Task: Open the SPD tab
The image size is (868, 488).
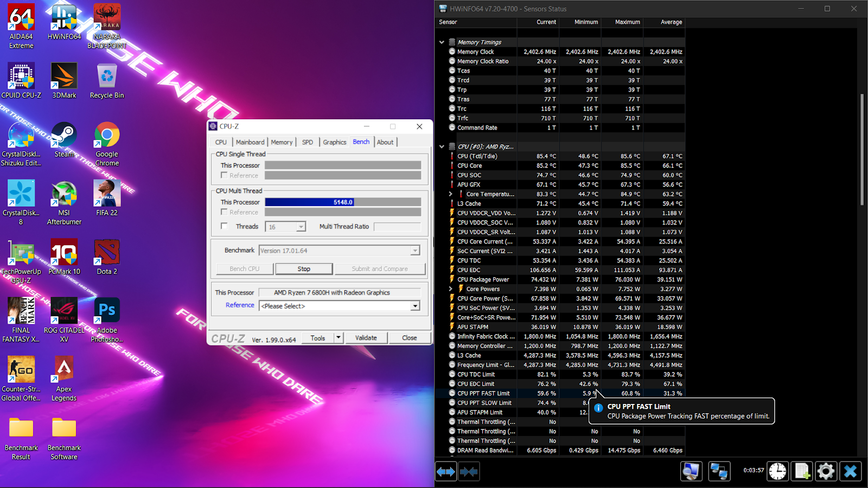Action: [x=308, y=142]
